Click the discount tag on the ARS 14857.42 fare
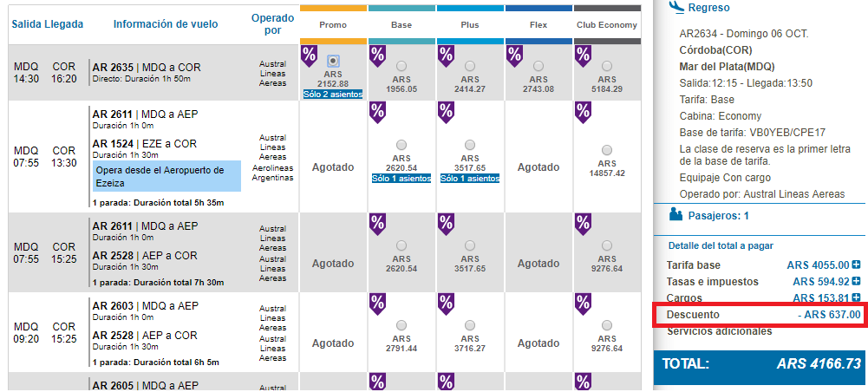This screenshot has width=868, height=392. (583, 113)
